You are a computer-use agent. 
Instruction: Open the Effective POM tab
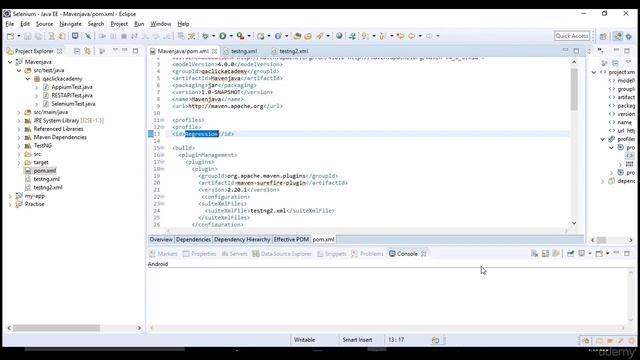click(x=291, y=240)
